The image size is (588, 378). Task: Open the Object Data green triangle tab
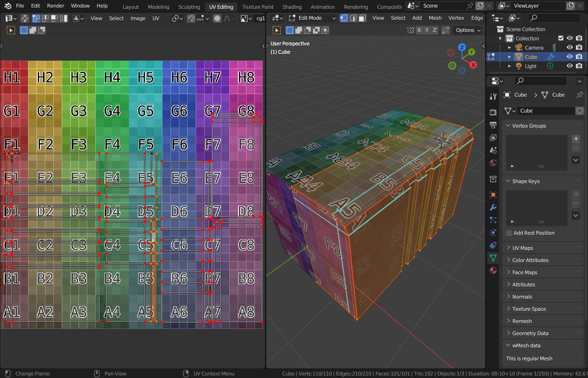point(493,258)
